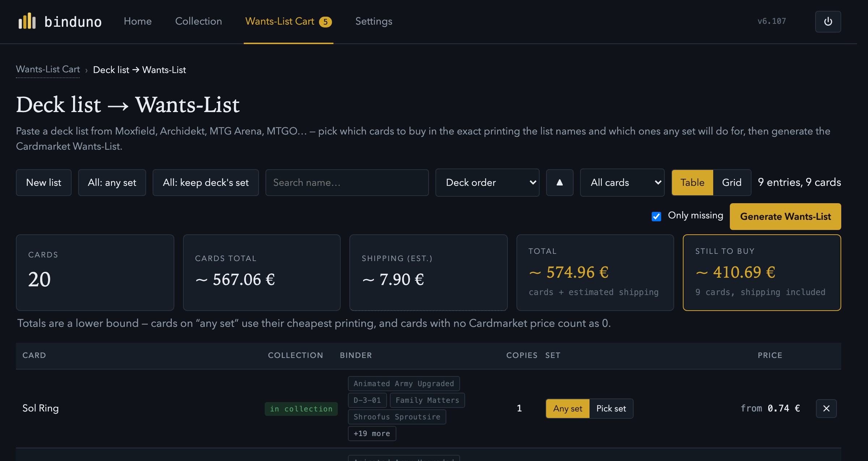Click the cart count badge showing 5
The height and width of the screenshot is (461, 868).
click(x=325, y=22)
